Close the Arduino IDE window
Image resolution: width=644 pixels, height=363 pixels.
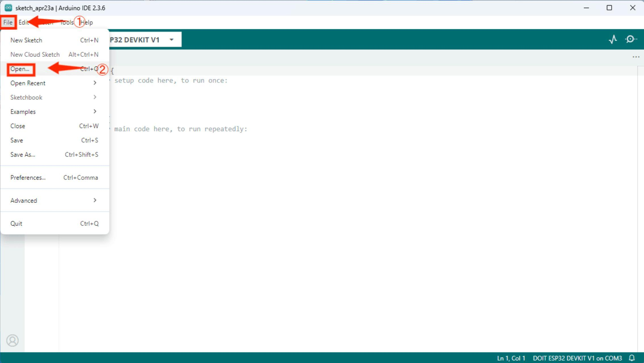(632, 8)
